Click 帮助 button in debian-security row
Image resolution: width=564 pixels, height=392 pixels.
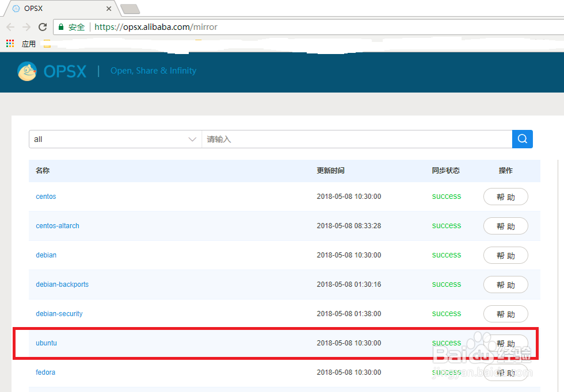click(506, 314)
